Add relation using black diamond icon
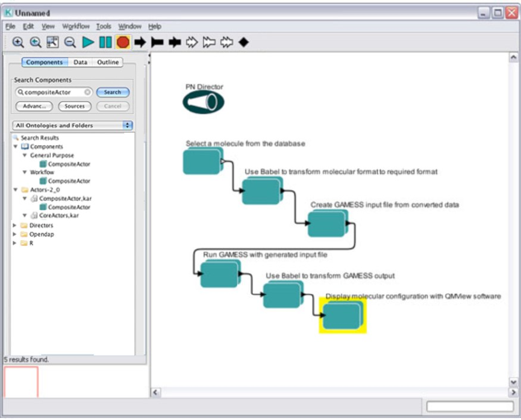Viewport: 521px width, 420px height. tap(243, 42)
